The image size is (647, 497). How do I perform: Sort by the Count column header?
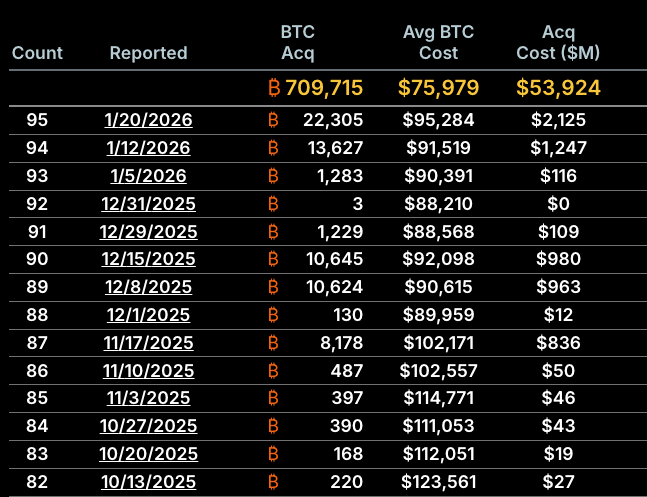[37, 53]
